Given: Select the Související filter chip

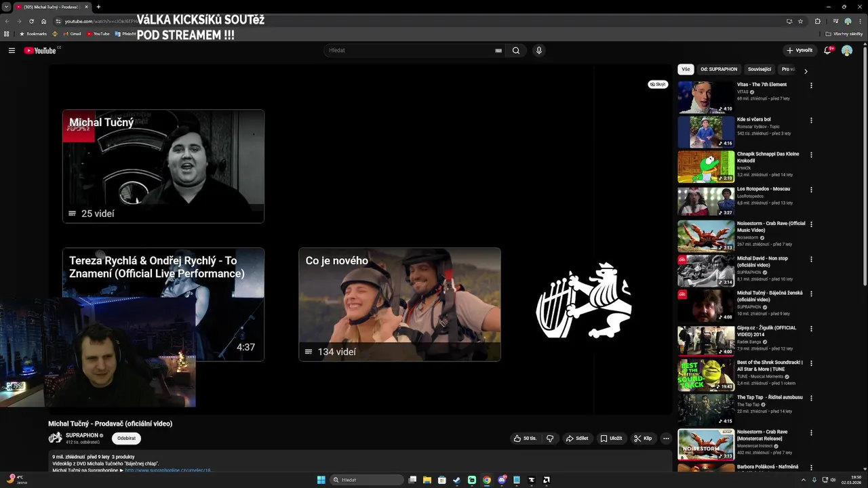Looking at the screenshot, I should click(759, 69).
